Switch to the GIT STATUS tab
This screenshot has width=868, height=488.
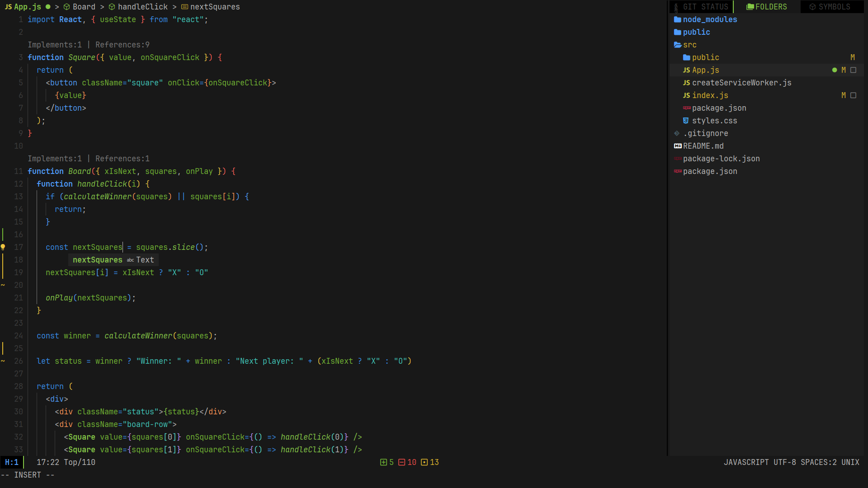point(705,7)
